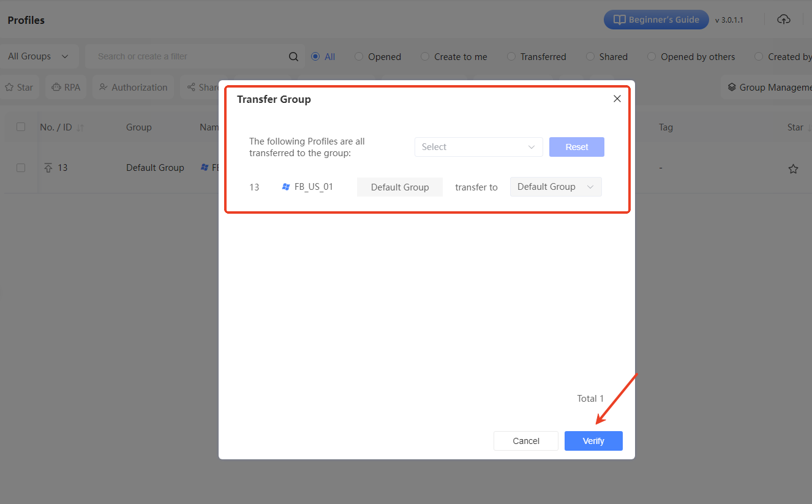Open the Beginner's Guide
The image size is (812, 504).
pyautogui.click(x=656, y=20)
